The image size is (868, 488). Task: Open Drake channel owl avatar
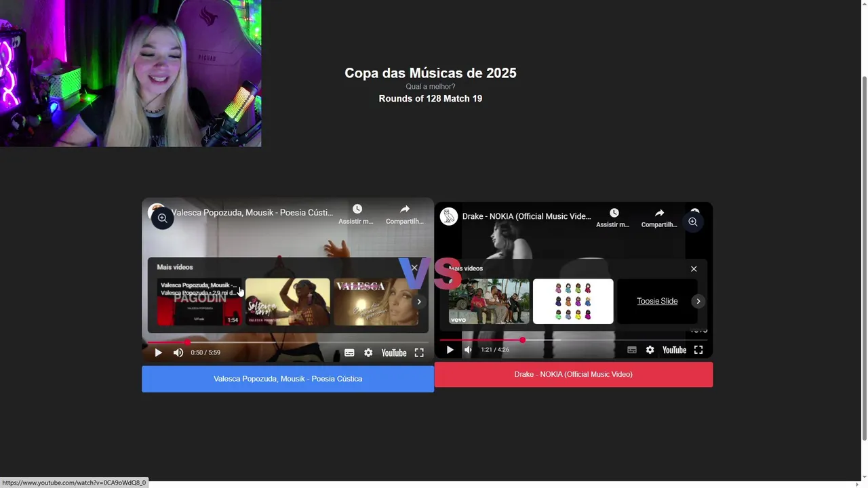click(x=449, y=216)
